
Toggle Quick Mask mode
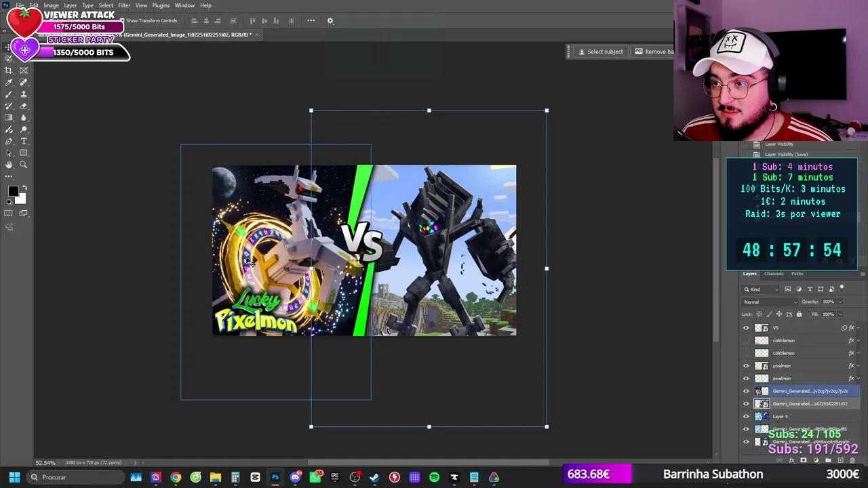coord(9,213)
